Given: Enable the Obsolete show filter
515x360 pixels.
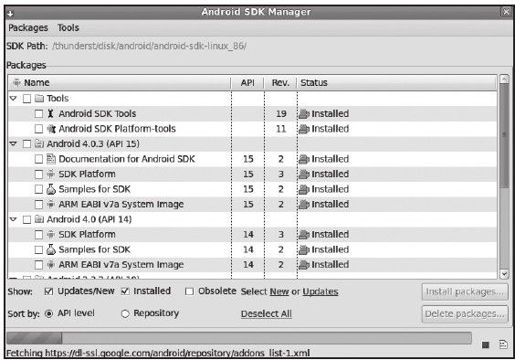Looking at the screenshot, I should (189, 291).
